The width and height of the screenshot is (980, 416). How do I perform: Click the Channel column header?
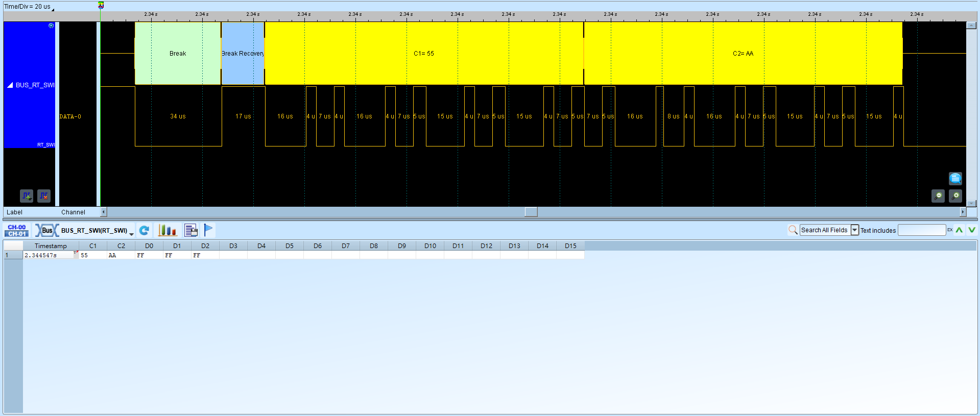coord(74,212)
